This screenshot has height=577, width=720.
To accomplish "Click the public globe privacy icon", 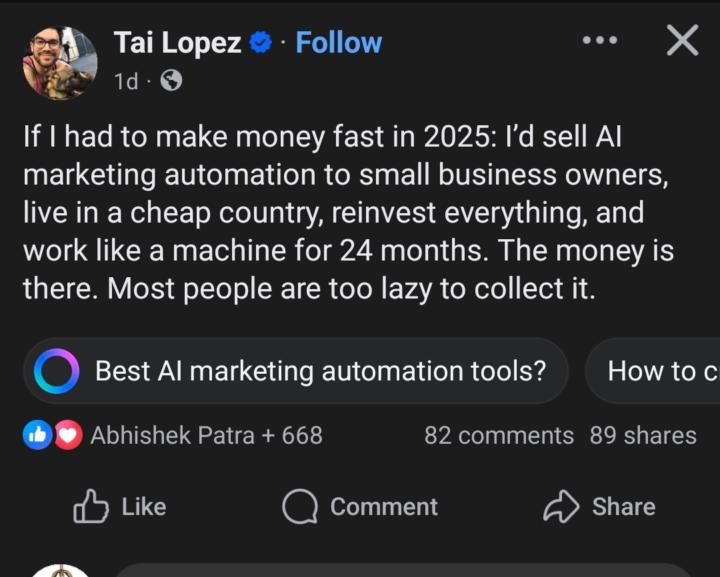I will (x=171, y=81).
